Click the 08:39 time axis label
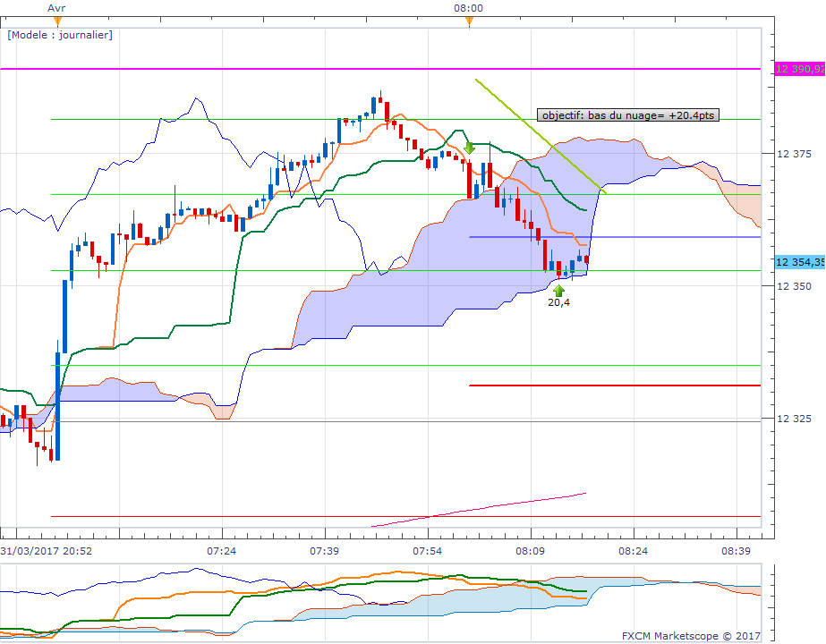 click(736, 551)
